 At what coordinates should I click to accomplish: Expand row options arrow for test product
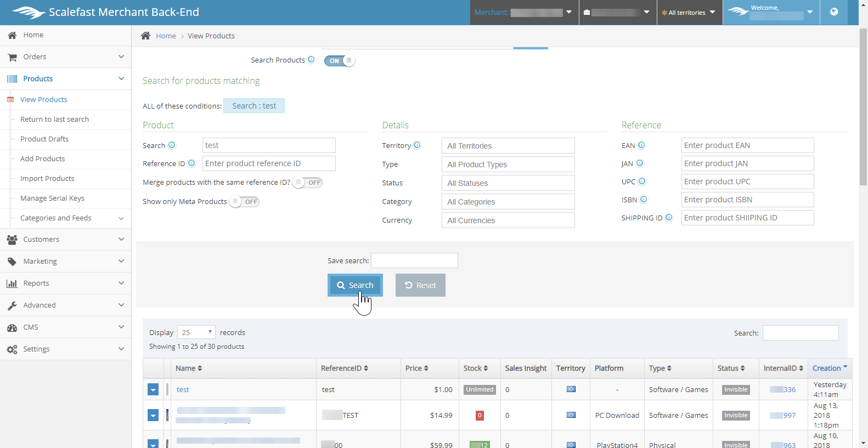tap(153, 390)
